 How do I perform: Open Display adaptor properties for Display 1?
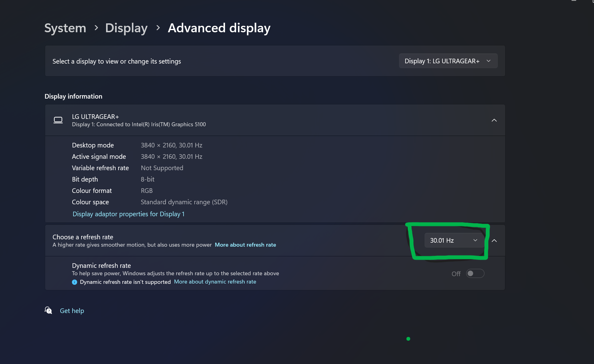[128, 214]
